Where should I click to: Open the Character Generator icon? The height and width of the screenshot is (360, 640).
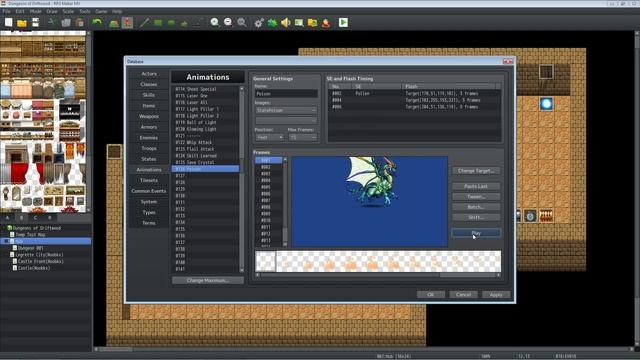click(326, 22)
